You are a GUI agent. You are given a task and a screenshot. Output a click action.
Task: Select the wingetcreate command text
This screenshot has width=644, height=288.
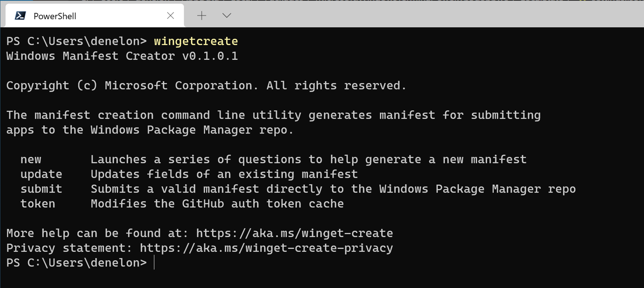point(195,41)
